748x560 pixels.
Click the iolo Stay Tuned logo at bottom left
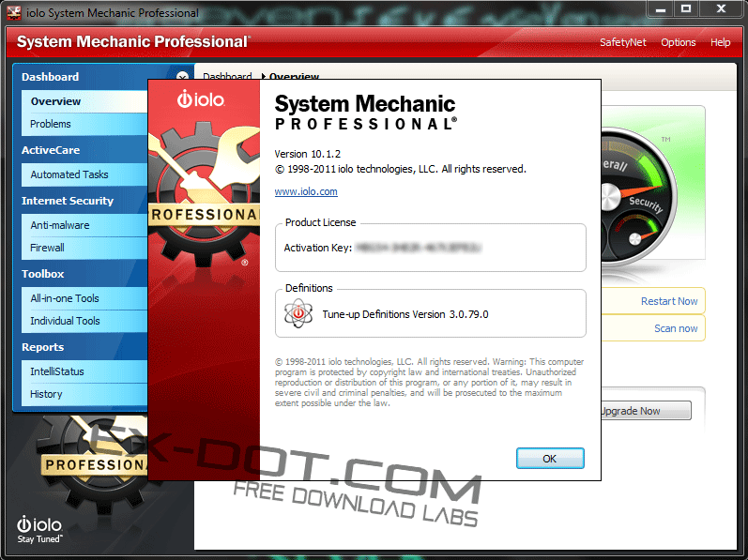point(39,529)
